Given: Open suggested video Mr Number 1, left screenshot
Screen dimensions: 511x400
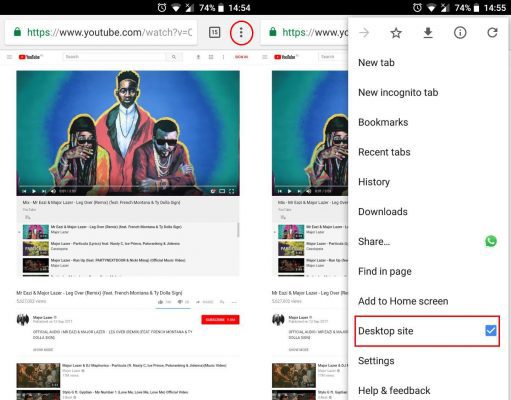Looking at the screenshot, I should pos(38,395).
